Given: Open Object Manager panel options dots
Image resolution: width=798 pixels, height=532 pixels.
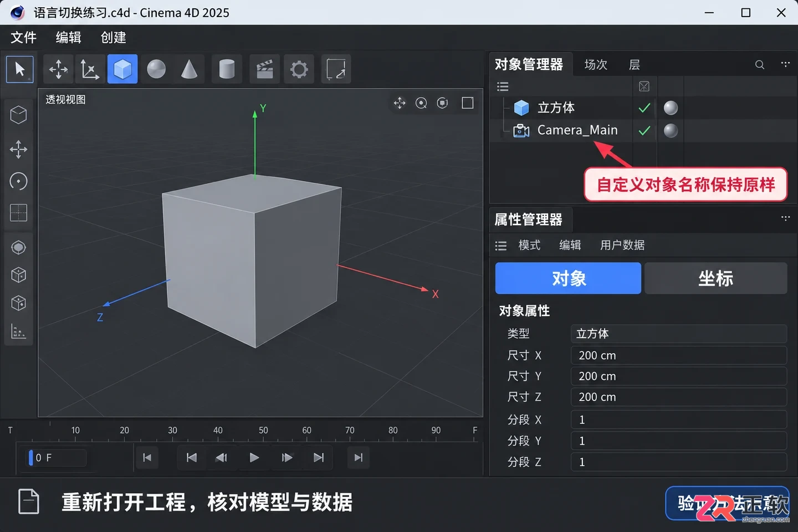Looking at the screenshot, I should tap(785, 64).
